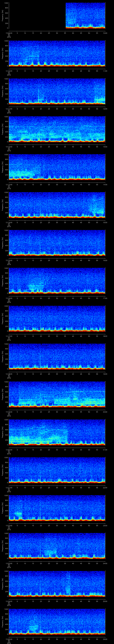Viewport: 114px width, 644px height.
Task: Click the '13:09:00' time axis label
Action: coord(9,33)
